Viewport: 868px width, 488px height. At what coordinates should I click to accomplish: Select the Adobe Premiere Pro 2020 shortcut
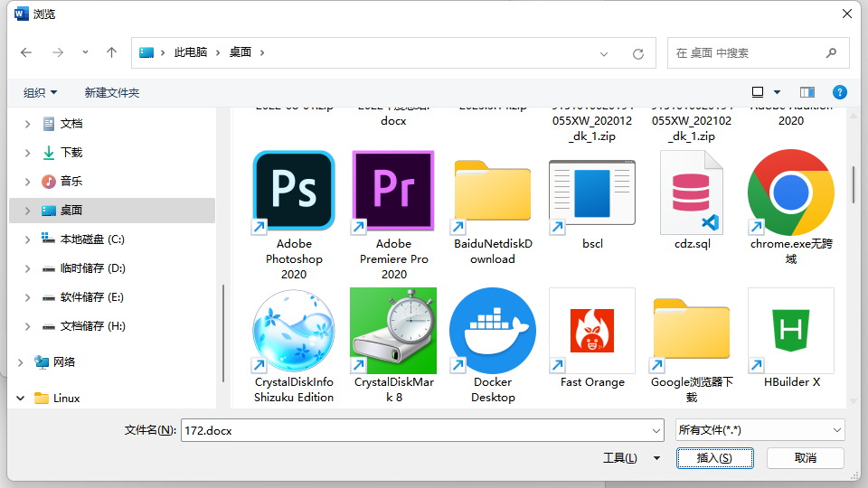[x=393, y=216]
